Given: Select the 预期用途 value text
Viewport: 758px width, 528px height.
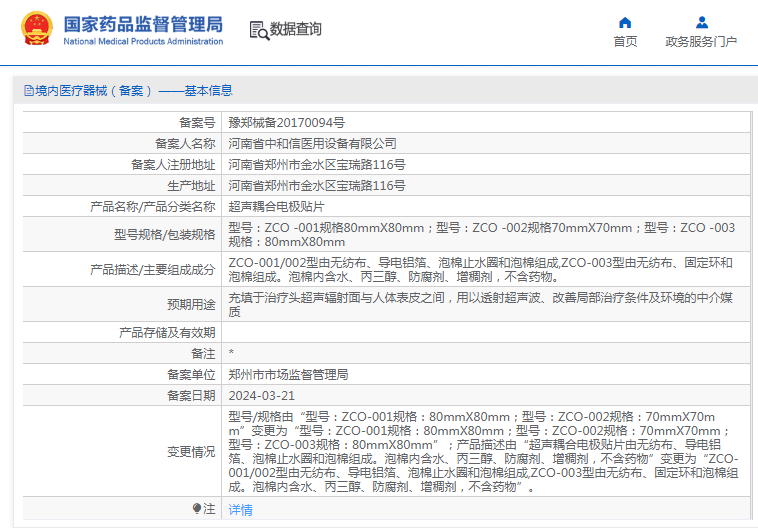Looking at the screenshot, I should (481, 304).
